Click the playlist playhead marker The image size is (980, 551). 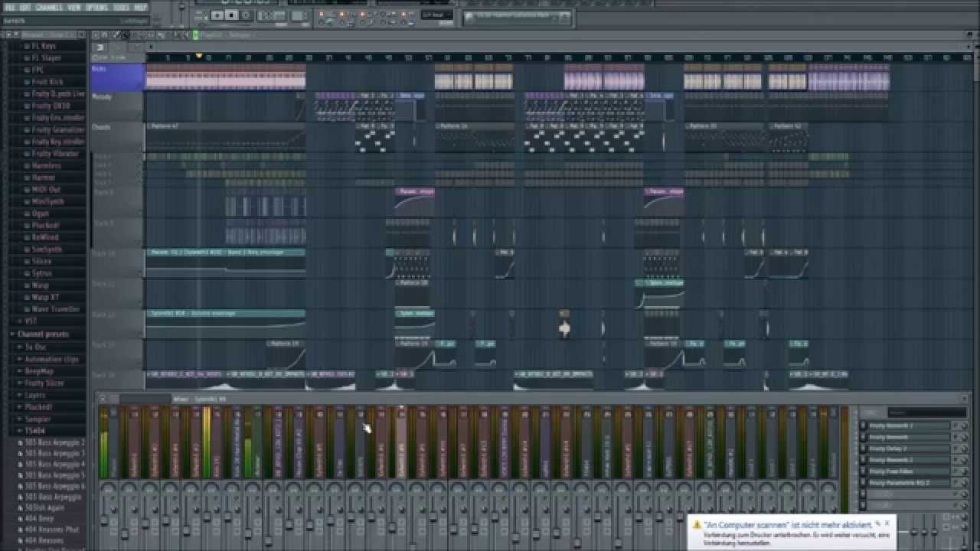click(x=199, y=57)
